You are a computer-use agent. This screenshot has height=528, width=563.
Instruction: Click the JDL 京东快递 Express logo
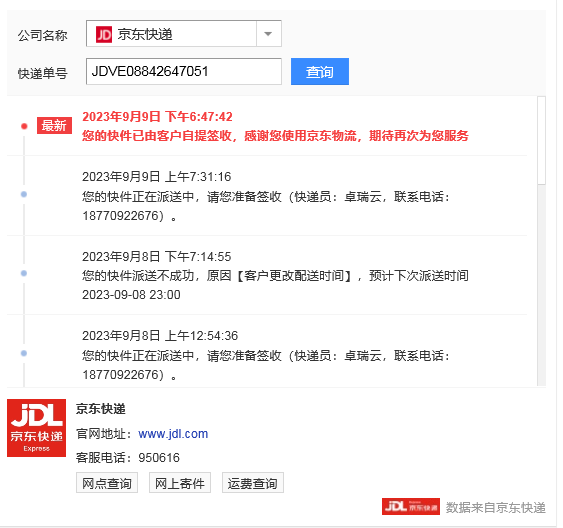pos(36,428)
